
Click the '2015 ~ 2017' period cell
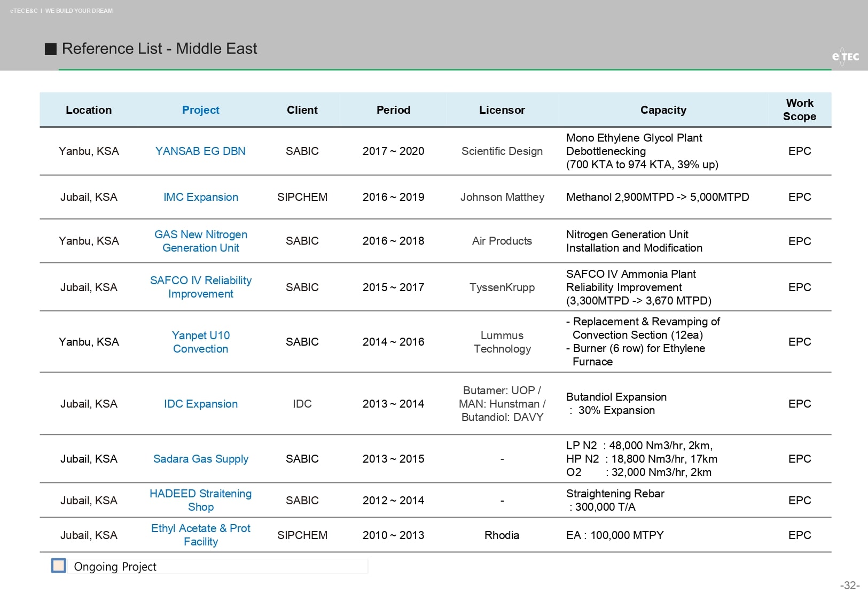pos(394,287)
